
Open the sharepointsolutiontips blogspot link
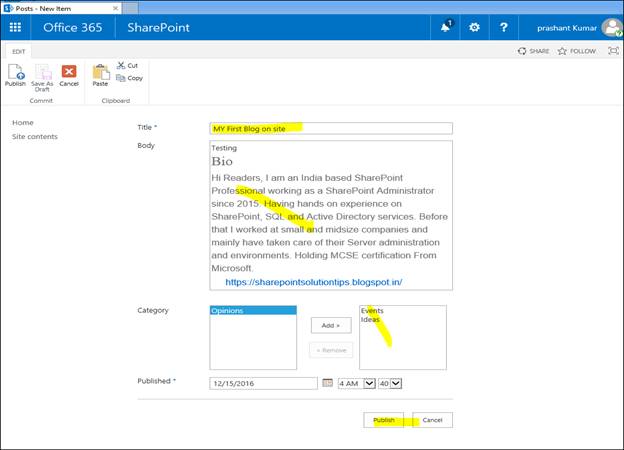pos(314,282)
